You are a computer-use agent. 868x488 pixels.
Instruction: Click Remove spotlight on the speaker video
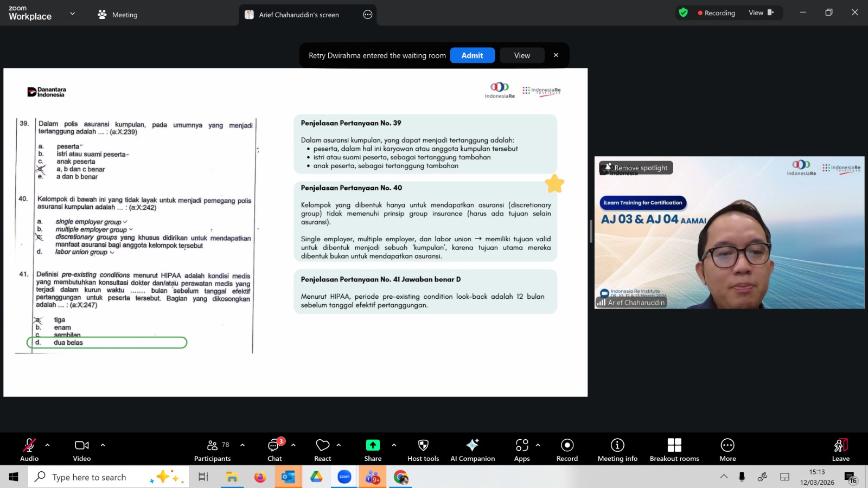pos(636,168)
